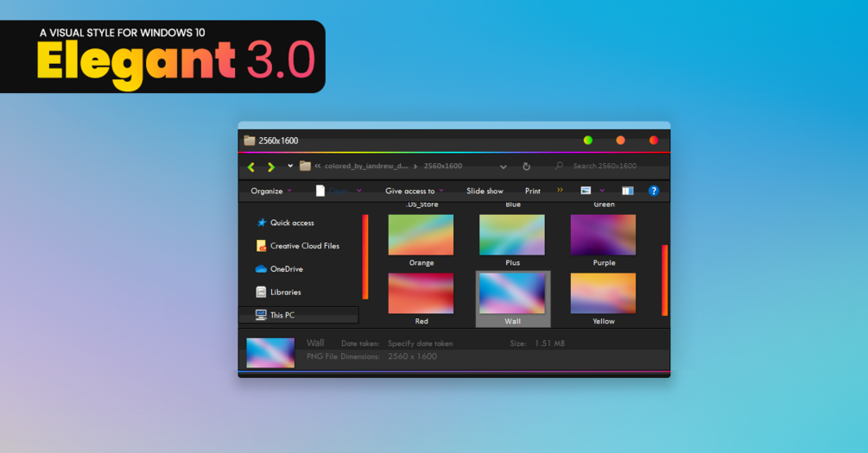Select the Orange wallpaper thumbnail
This screenshot has height=453, width=868.
[x=421, y=235]
